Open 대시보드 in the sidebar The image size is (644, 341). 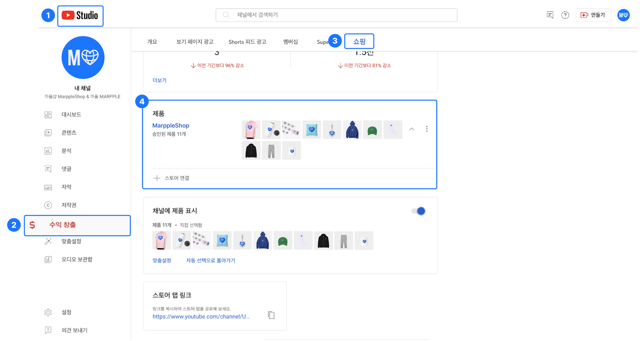(71, 115)
